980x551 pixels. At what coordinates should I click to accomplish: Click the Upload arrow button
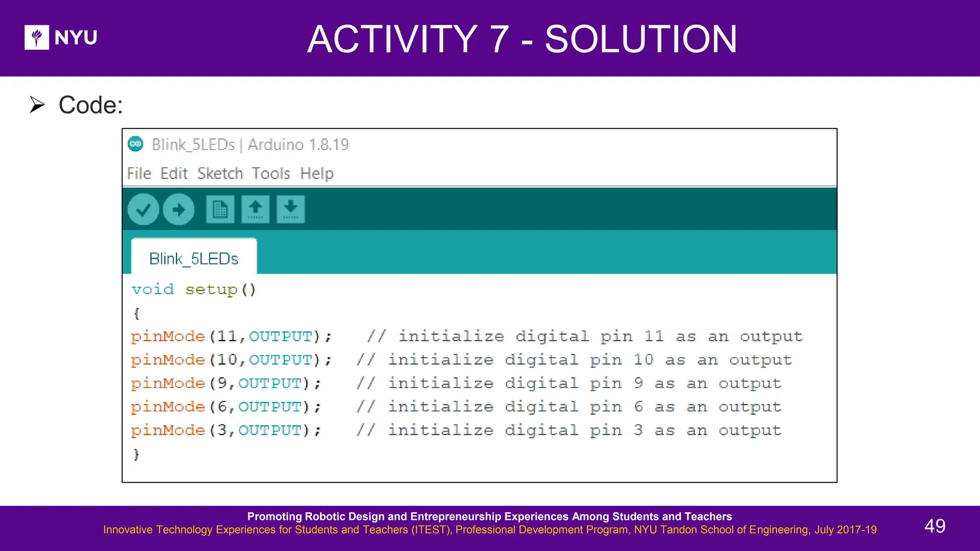[178, 209]
